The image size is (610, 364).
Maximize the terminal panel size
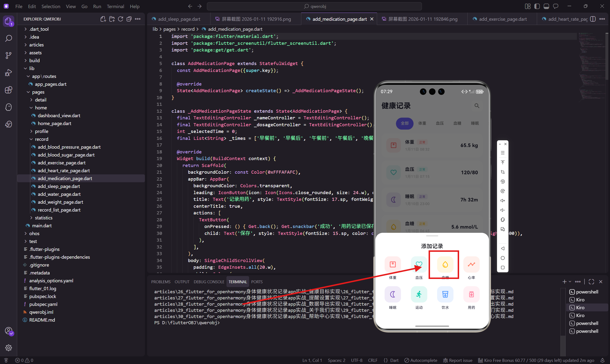coord(591,282)
